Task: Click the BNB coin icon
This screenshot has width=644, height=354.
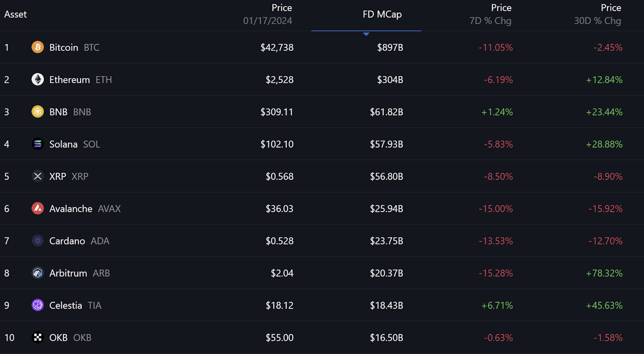Action: (x=38, y=112)
